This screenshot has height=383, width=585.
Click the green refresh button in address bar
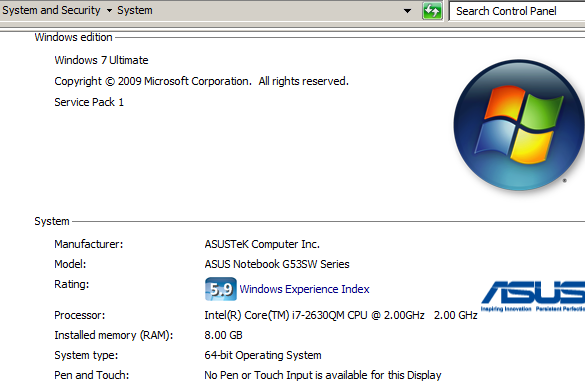click(x=432, y=11)
